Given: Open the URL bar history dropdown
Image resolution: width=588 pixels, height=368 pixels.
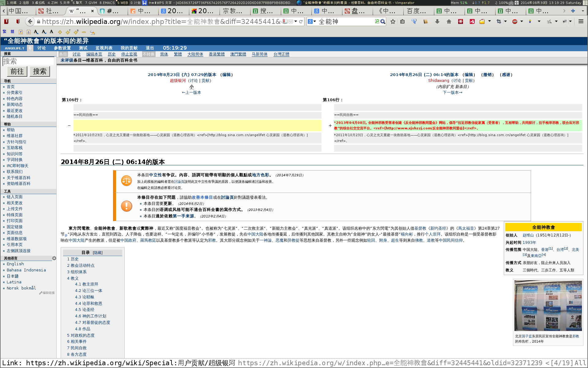Looking at the screenshot, I should click(296, 21).
